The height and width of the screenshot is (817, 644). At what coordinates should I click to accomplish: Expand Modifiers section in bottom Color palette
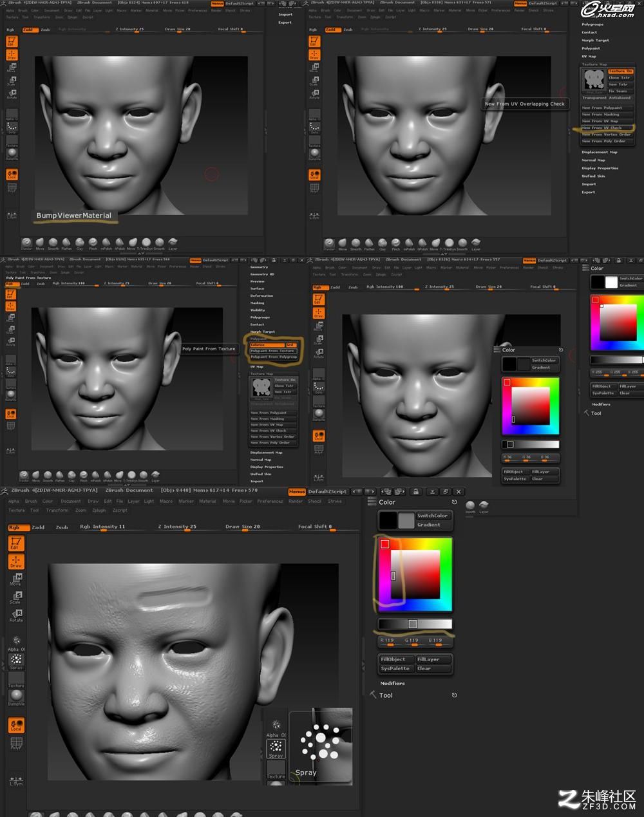click(x=392, y=683)
